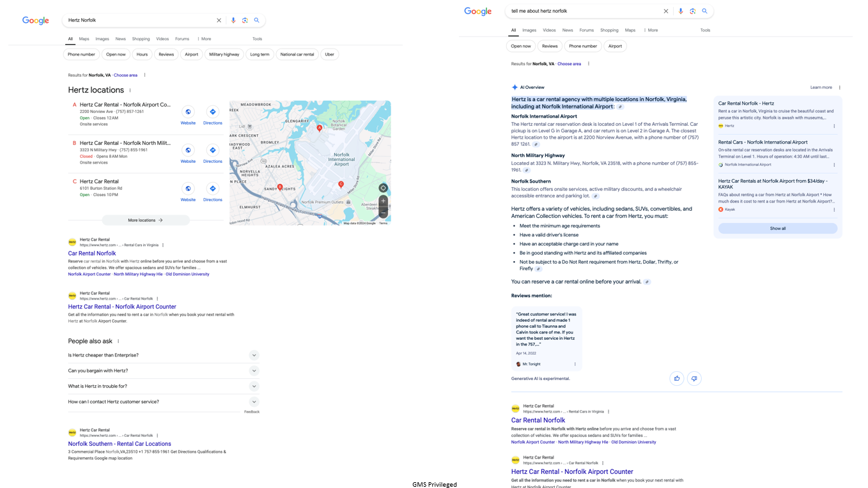868x488 pixels.
Task: Switch to Videos tab on the AI Overview page
Action: [549, 30]
